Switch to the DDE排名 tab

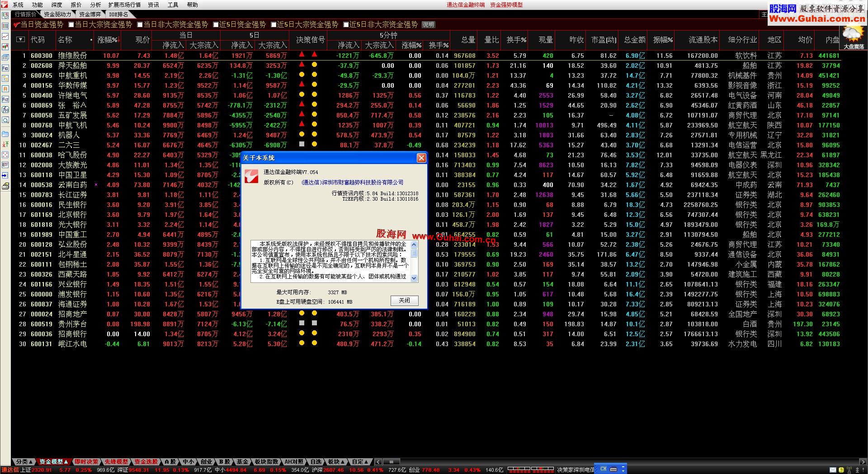[x=119, y=14]
